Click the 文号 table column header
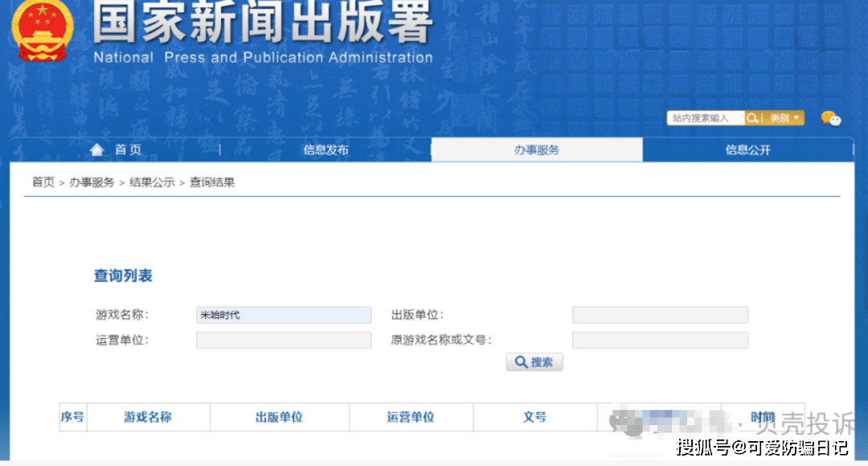This screenshot has width=868, height=466. 534,417
